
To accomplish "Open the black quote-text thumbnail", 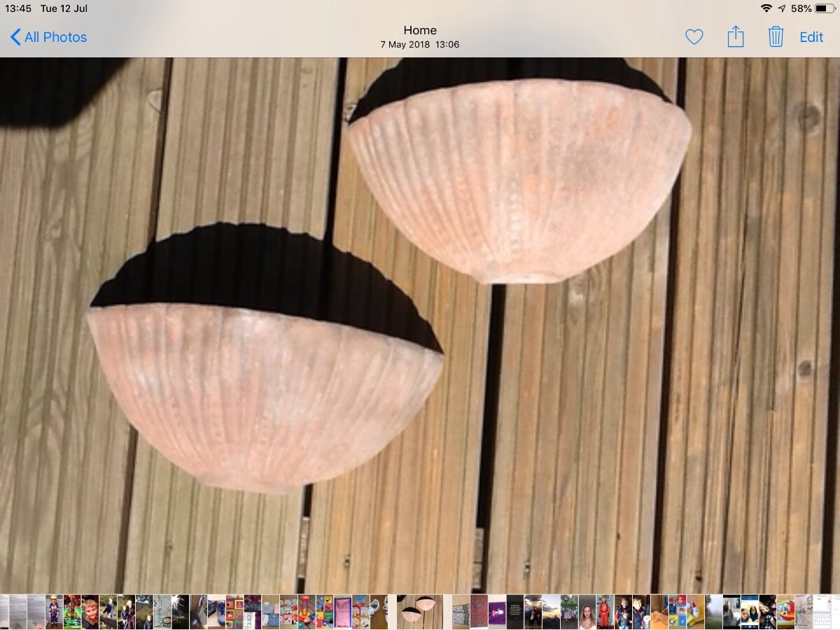I will 515,612.
